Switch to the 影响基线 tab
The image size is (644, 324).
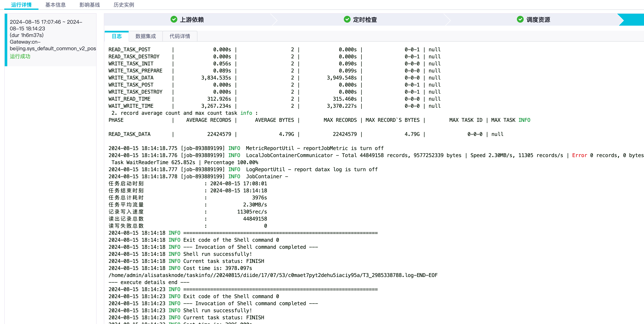(90, 5)
